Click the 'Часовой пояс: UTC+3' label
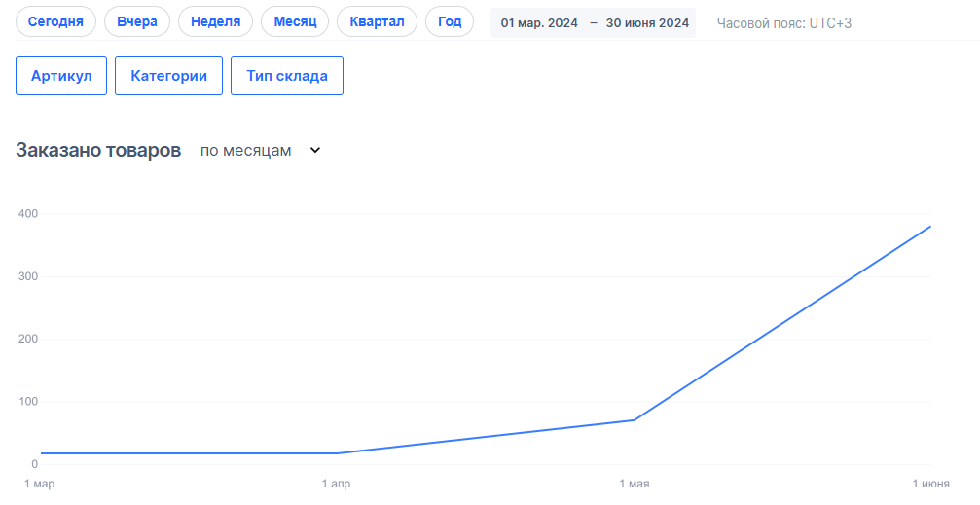Image resolution: width=980 pixels, height=505 pixels. 783,22
